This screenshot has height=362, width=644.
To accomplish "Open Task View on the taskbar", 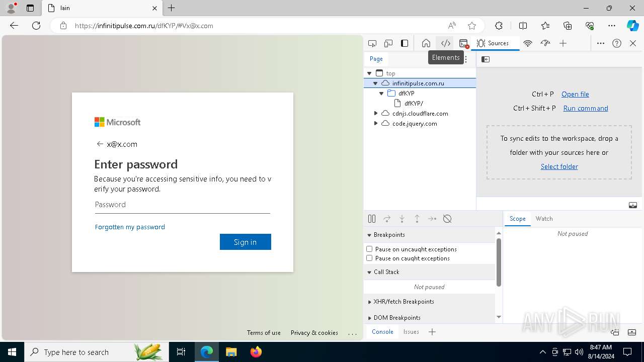I will click(181, 352).
